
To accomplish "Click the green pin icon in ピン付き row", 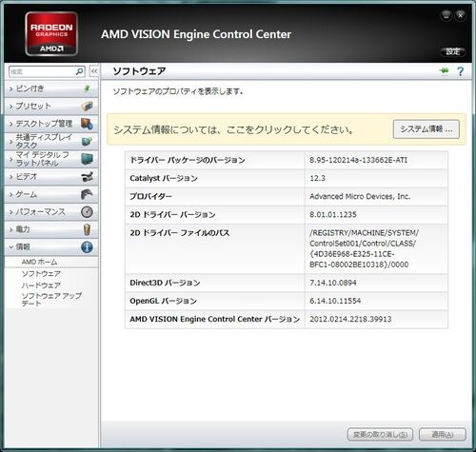I will (87, 88).
